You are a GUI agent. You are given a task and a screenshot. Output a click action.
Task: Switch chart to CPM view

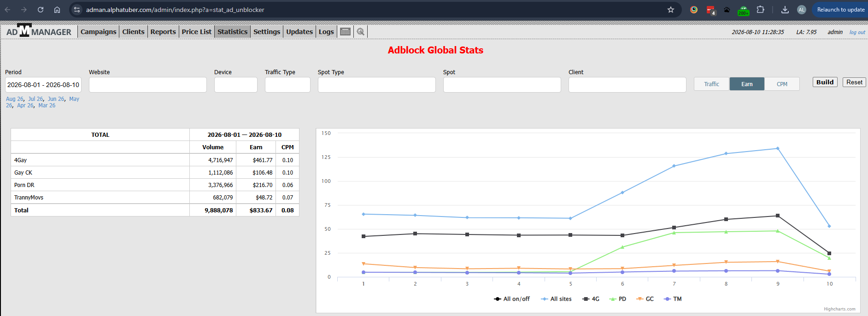(782, 84)
